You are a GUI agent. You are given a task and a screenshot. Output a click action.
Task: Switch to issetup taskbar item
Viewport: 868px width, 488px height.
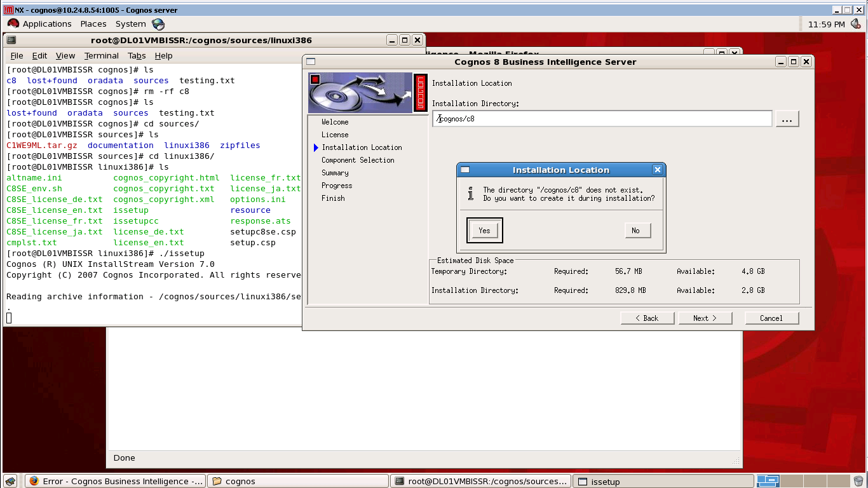[663, 481]
